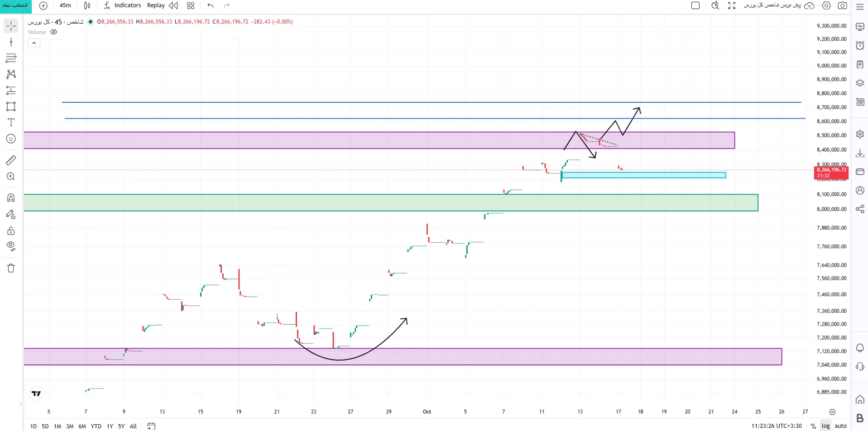This screenshot has width=868, height=431.
Task: Hide all drawings with eye icon
Action: pyautogui.click(x=11, y=246)
